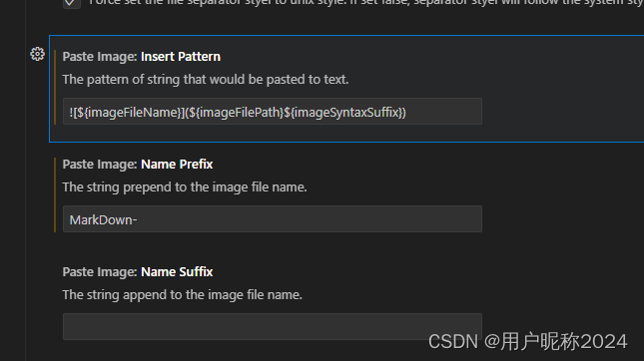Click description 'The pattern of string that would be pasted'
Viewport: 644px width, 361px height.
point(206,79)
